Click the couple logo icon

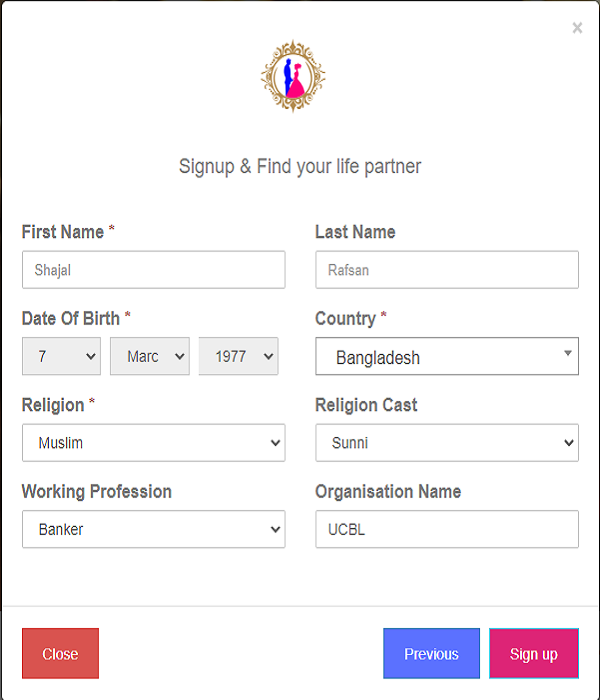[293, 76]
